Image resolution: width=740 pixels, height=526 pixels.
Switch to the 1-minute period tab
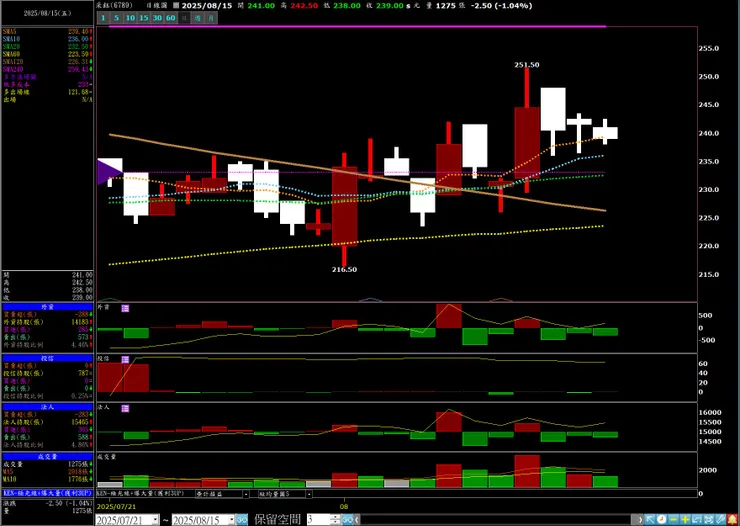103,18
